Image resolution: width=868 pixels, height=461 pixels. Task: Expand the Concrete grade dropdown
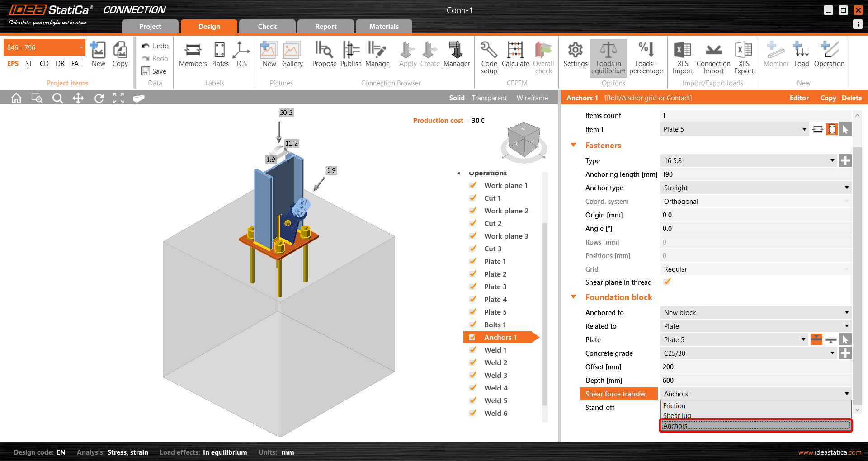coord(832,353)
